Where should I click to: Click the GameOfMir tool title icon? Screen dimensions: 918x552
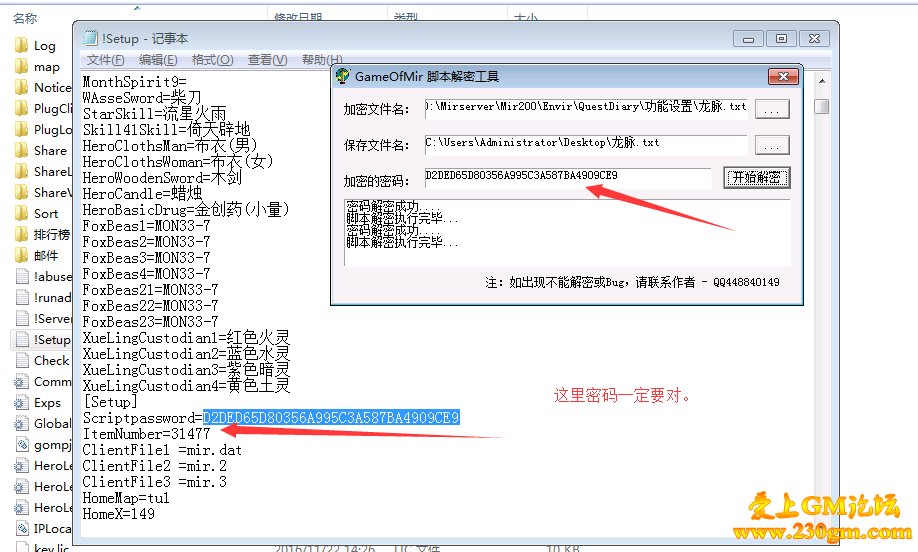click(343, 76)
